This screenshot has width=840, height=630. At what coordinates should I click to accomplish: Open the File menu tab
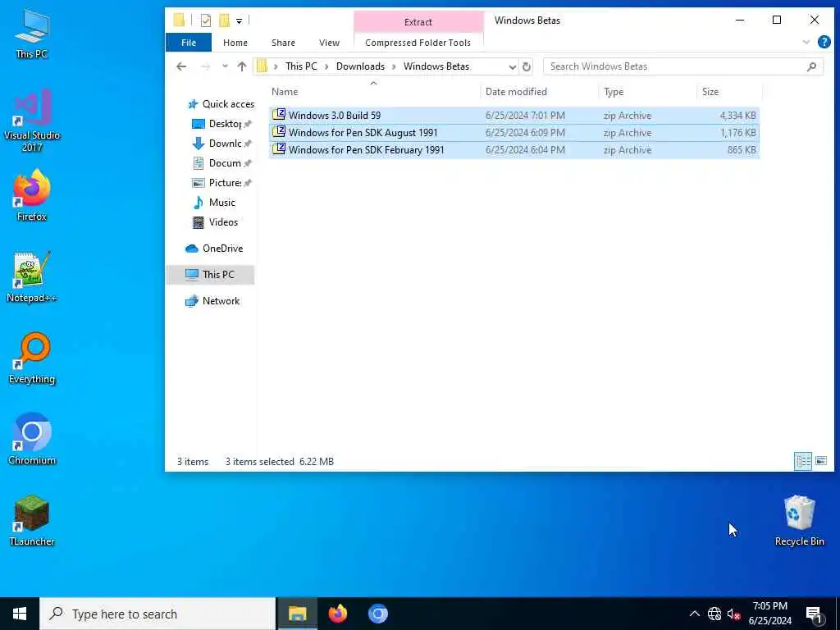(189, 43)
